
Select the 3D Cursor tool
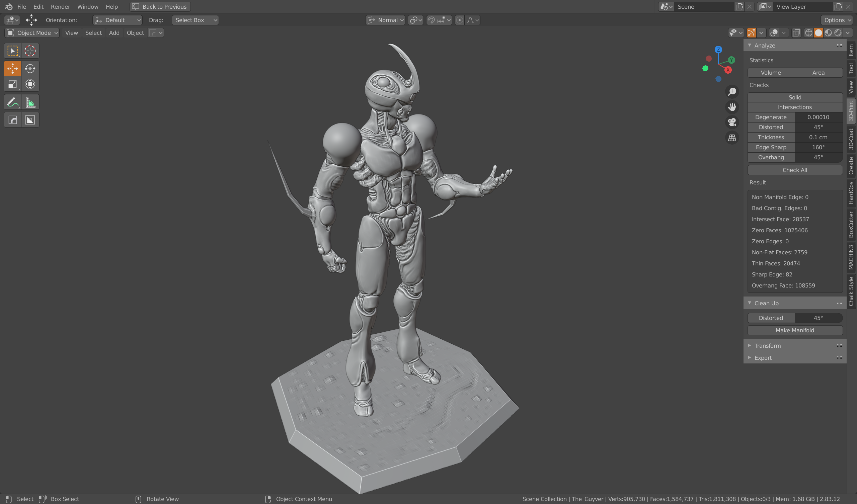[x=30, y=51]
